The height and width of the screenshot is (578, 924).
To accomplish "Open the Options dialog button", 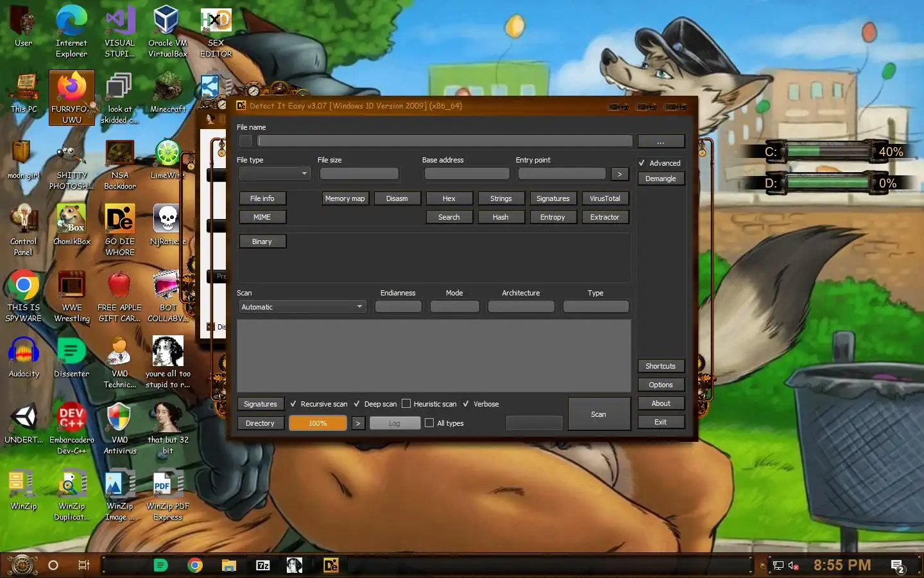I will click(x=661, y=385).
